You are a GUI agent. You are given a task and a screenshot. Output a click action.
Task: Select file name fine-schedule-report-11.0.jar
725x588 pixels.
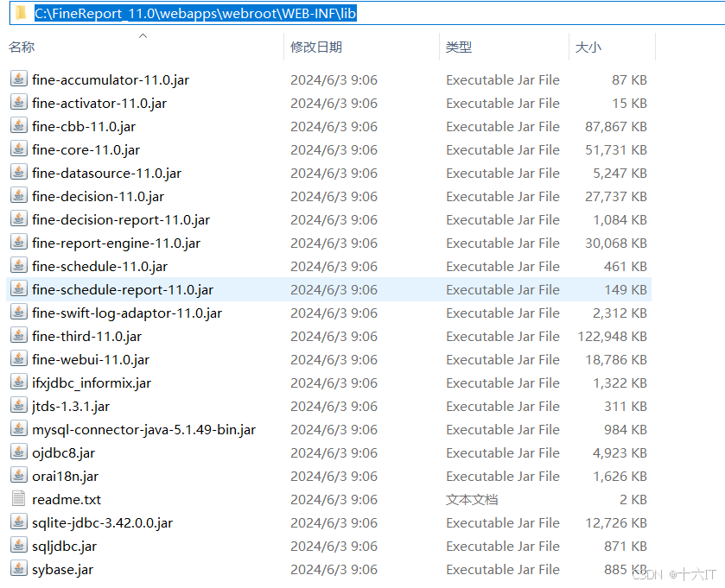click(123, 289)
